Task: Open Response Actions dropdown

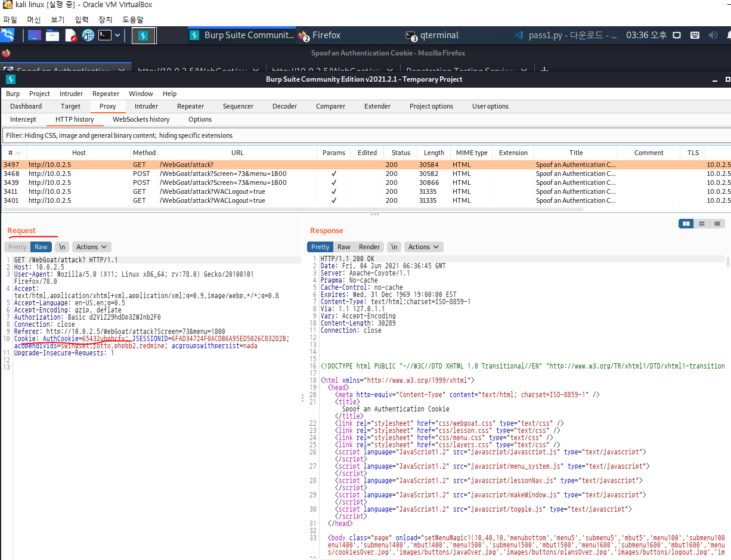Action: point(423,247)
